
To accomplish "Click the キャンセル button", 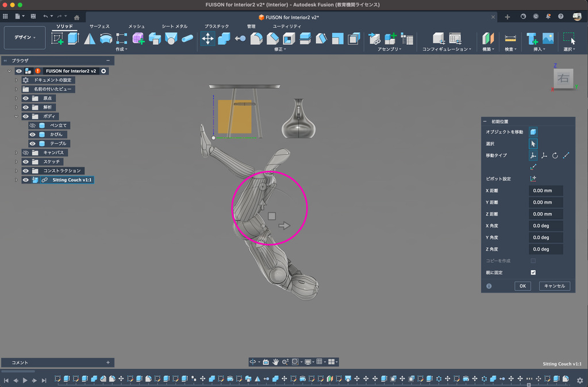I will coord(554,286).
